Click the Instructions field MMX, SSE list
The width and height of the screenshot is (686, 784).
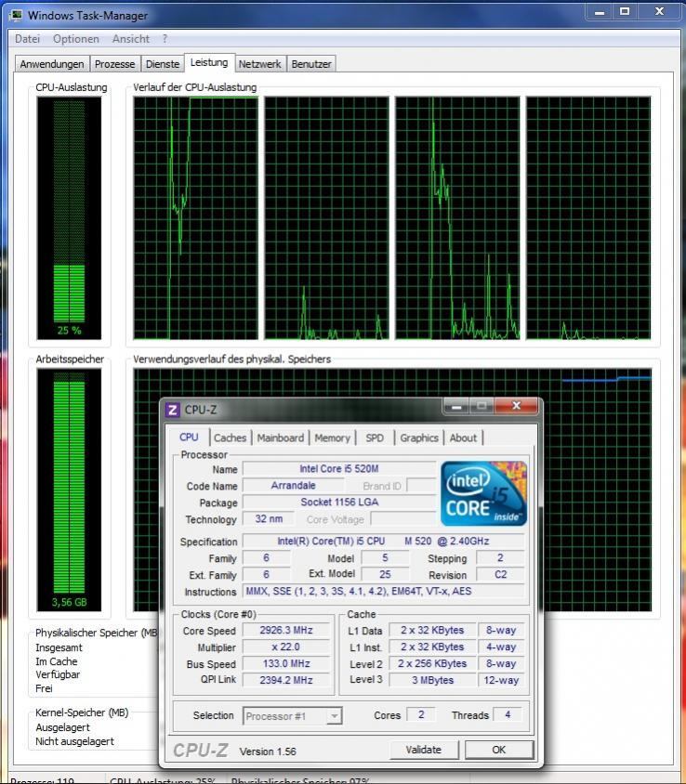click(383, 591)
